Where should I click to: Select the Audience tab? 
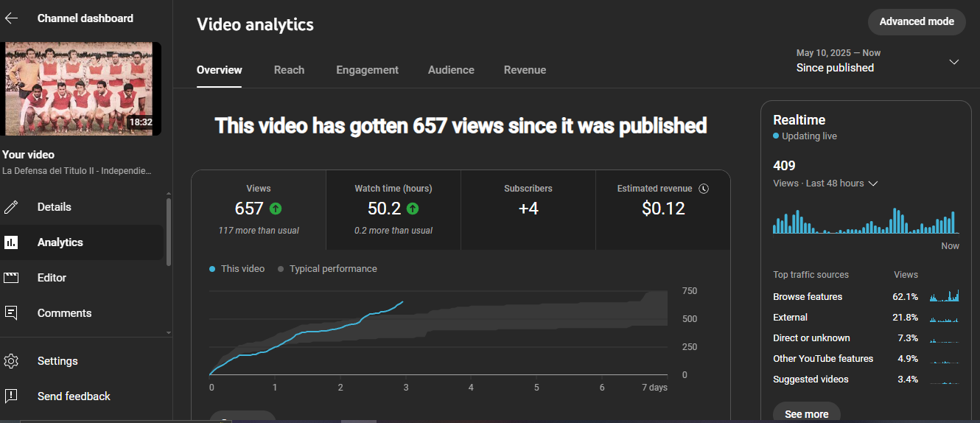pos(451,70)
